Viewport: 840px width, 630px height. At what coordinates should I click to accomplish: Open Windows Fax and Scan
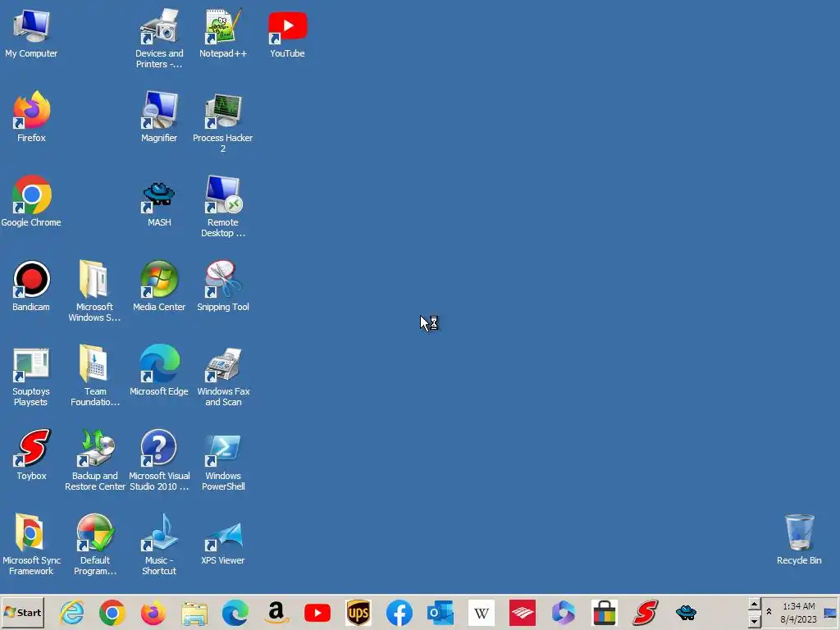223,377
